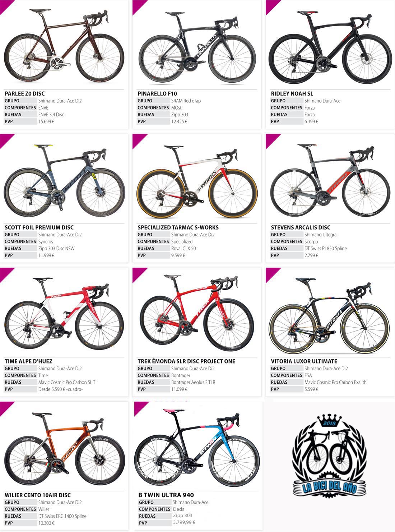Select the B Twin Ultra 940 bike photo
This screenshot has height=532, width=395.
197,449
